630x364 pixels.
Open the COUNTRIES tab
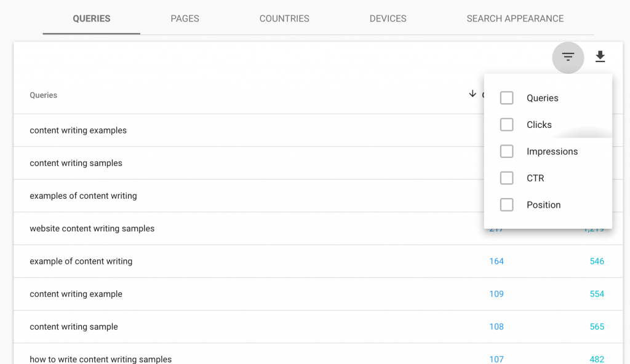[x=284, y=18]
